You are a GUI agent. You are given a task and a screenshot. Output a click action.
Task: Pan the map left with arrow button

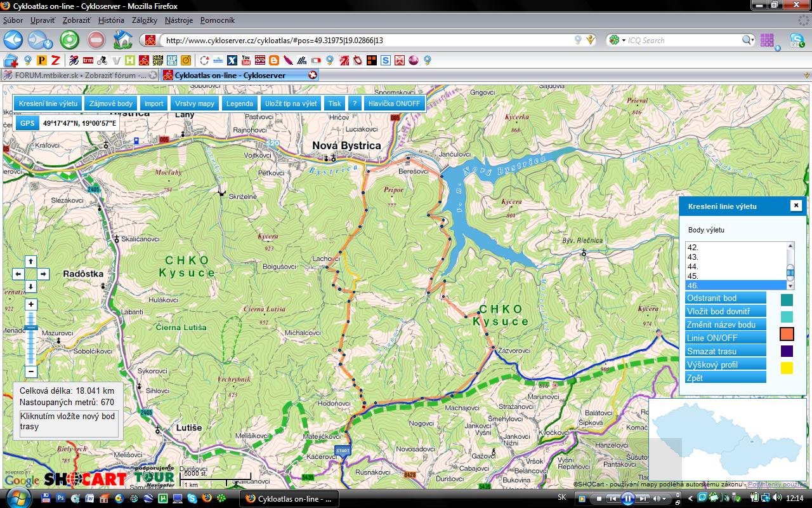pyautogui.click(x=18, y=274)
